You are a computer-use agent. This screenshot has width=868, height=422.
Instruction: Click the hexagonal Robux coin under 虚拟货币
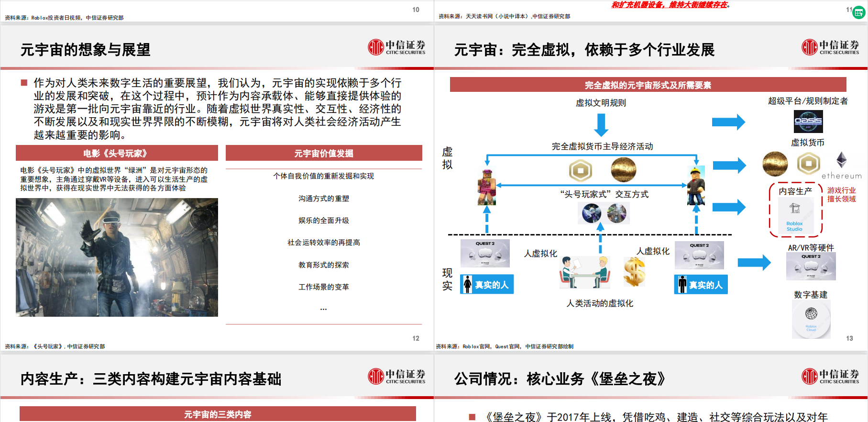(x=809, y=164)
